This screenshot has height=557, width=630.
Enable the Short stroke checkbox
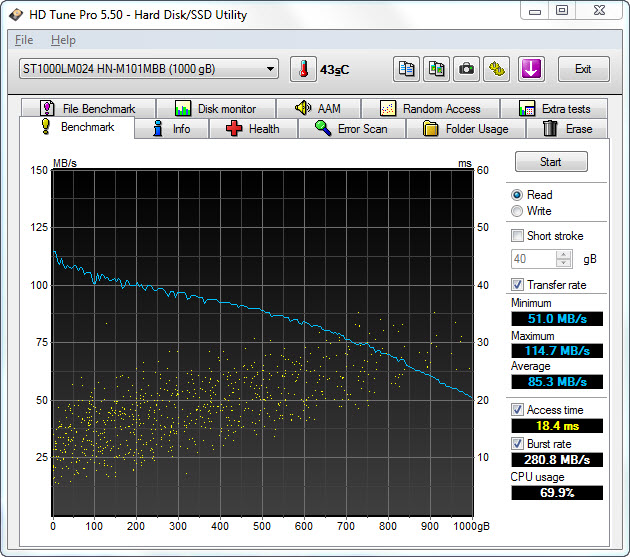tap(517, 236)
